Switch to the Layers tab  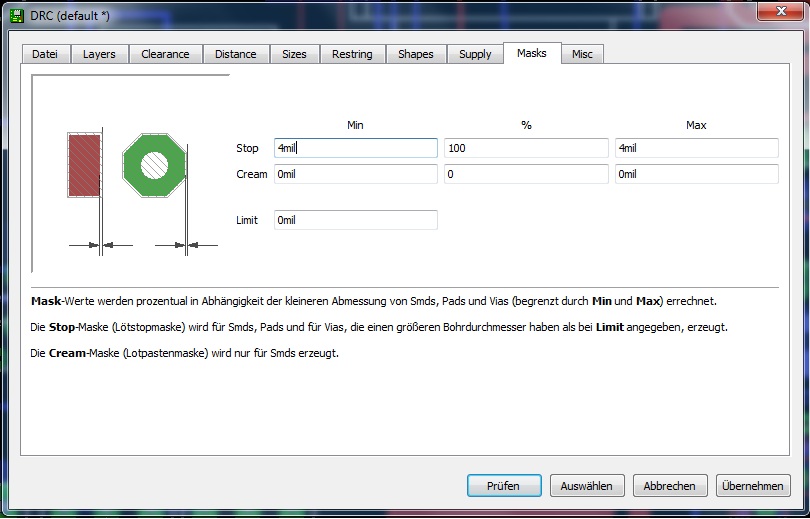point(99,54)
